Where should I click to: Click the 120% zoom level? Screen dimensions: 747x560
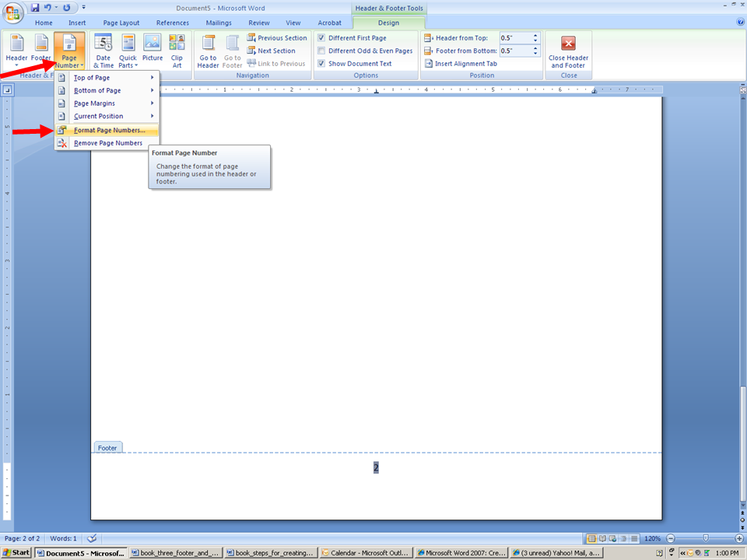click(652, 538)
